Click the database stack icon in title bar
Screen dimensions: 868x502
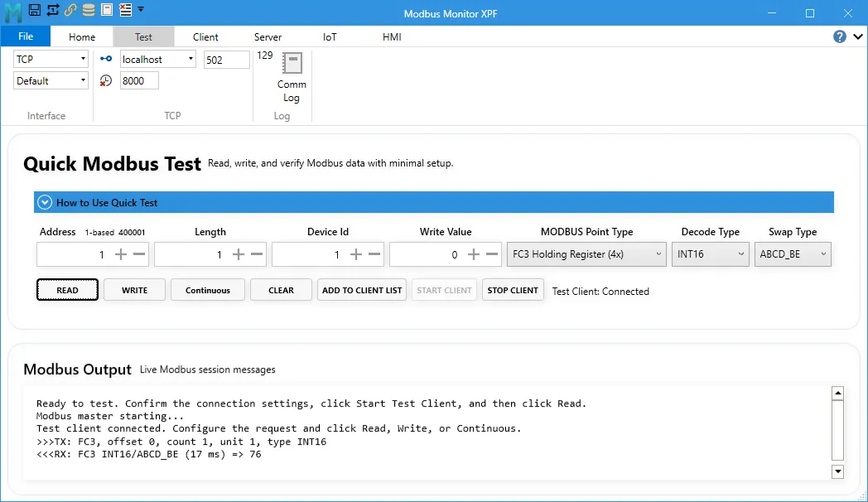(89, 9)
